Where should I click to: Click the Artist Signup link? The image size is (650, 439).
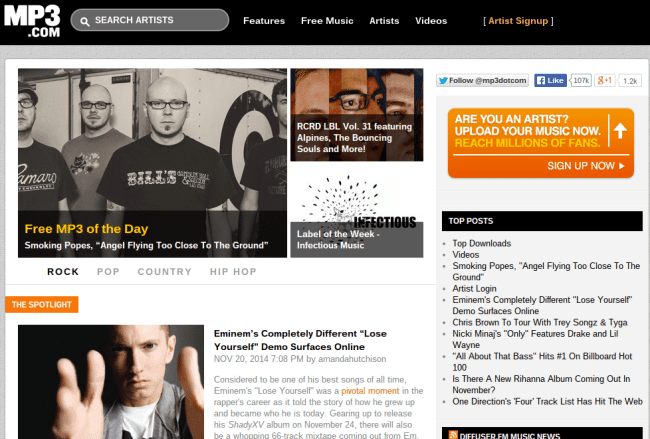(518, 21)
